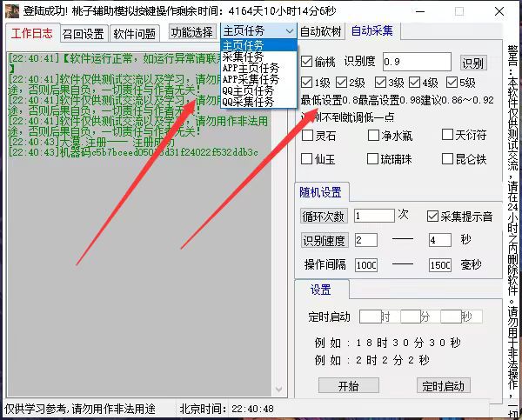The height and width of the screenshot is (420, 522).
Task: Open the 工作日志 tab
Action: tap(32, 33)
